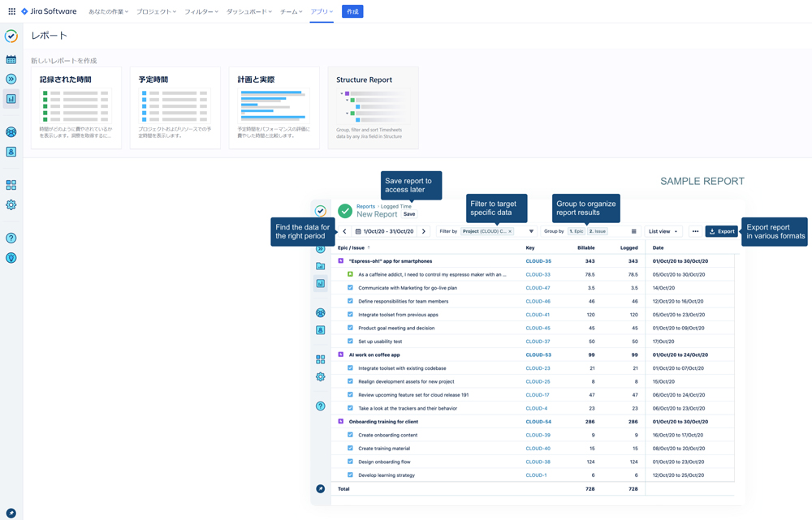Open the 1/Oct/20 - 31/Oct/20 date picker

click(x=385, y=231)
